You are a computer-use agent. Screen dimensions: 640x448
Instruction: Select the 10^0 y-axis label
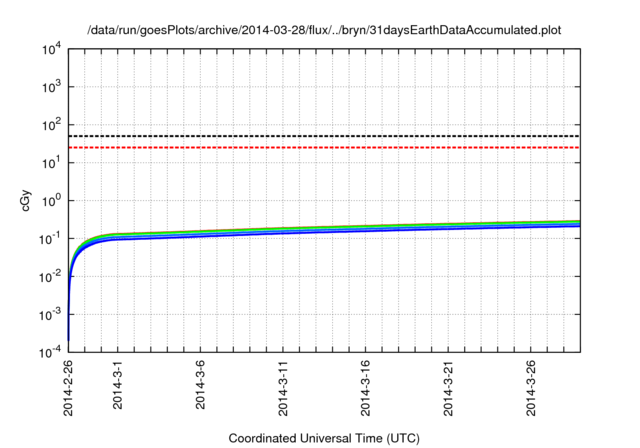point(51,201)
